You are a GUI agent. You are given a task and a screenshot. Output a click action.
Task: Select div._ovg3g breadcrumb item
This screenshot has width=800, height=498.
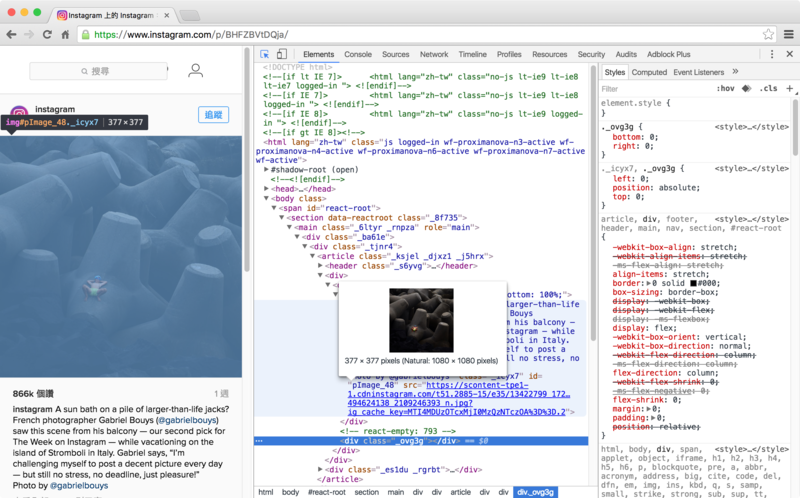click(535, 492)
